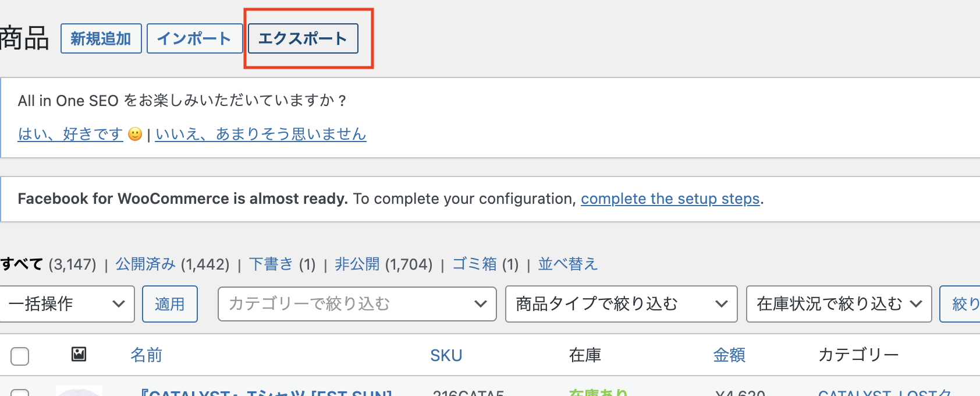Sort the list by 金額 price column

(729, 355)
